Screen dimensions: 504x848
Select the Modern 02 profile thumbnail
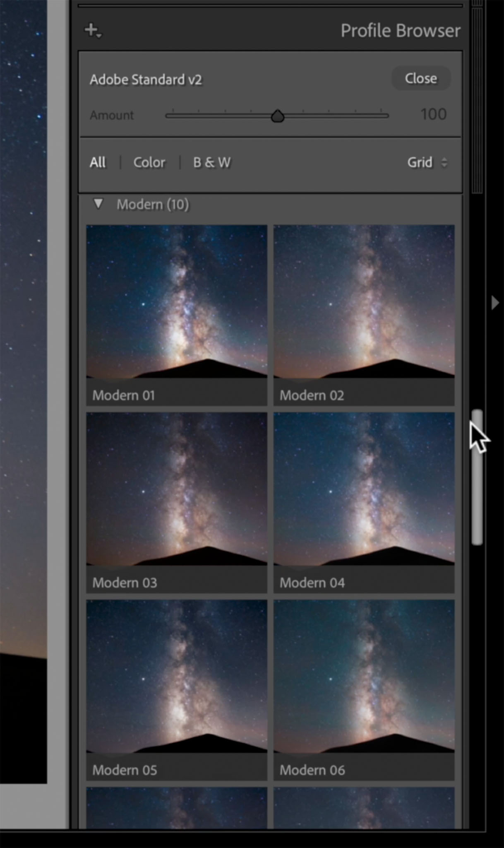[x=364, y=301]
